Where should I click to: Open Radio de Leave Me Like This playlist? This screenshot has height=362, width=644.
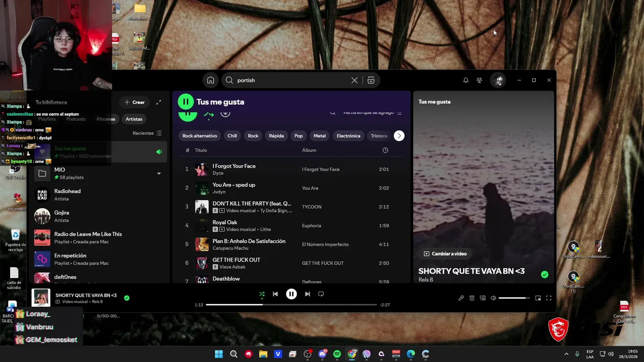[99, 238]
